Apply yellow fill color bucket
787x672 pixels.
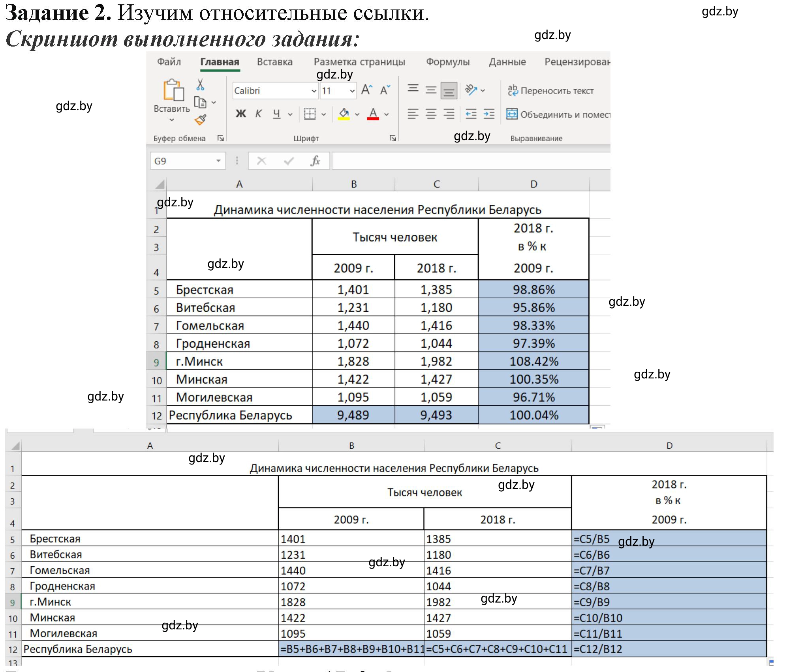click(344, 114)
